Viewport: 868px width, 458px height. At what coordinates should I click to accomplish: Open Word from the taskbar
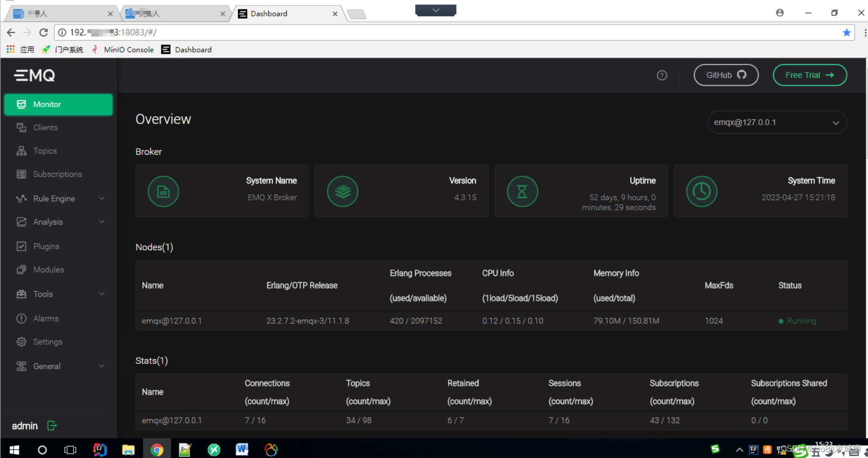pyautogui.click(x=242, y=450)
